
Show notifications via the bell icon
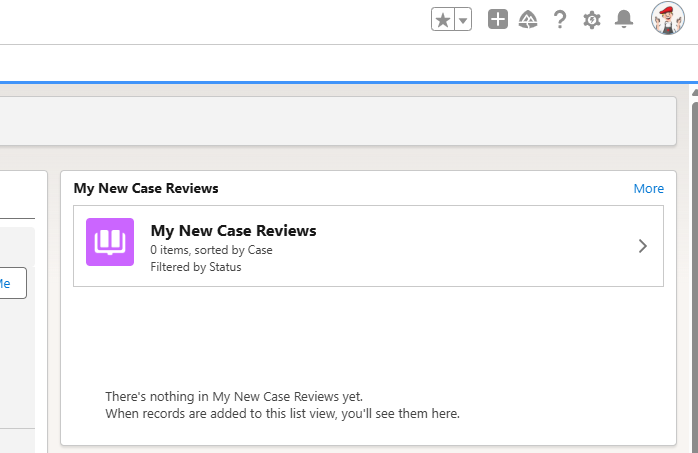pyautogui.click(x=624, y=19)
